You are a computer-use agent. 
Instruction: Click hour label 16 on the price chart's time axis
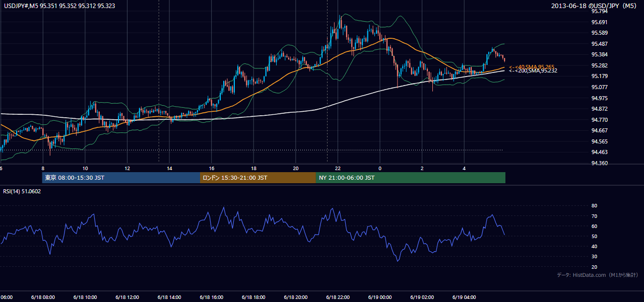(211, 168)
